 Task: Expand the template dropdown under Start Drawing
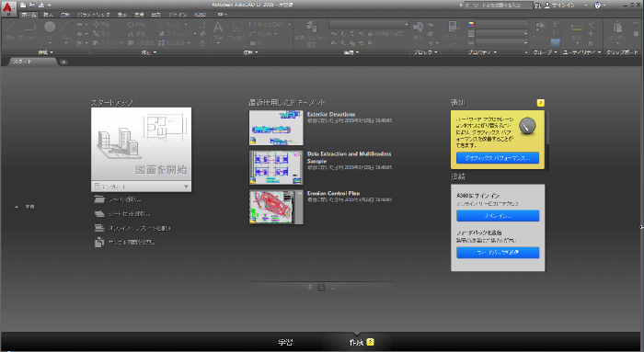click(x=186, y=187)
